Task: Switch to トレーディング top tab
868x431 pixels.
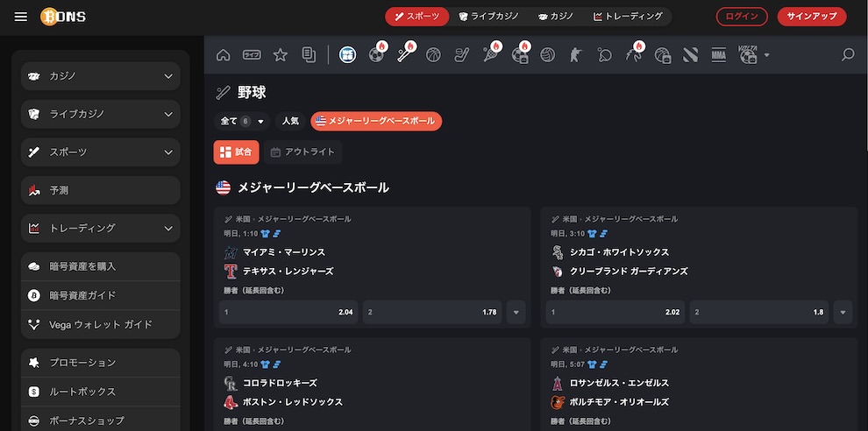Action: (629, 17)
